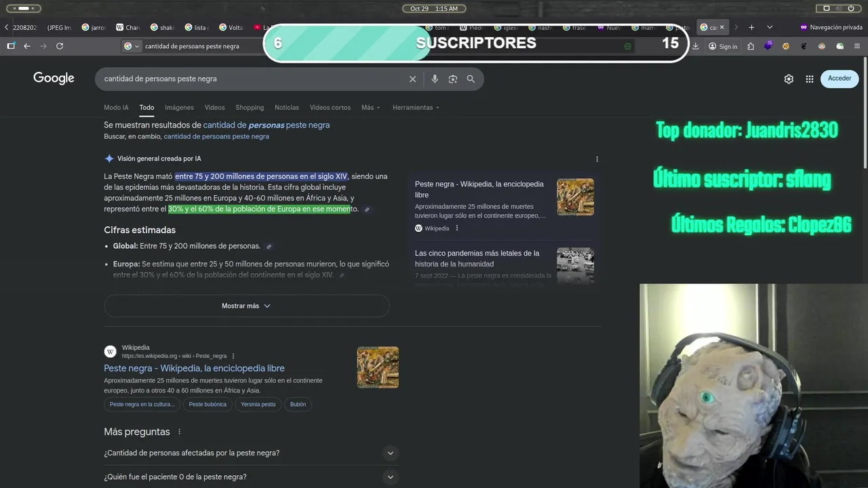868x488 pixels.
Task: Open the Herramientas dropdown
Action: click(x=416, y=108)
